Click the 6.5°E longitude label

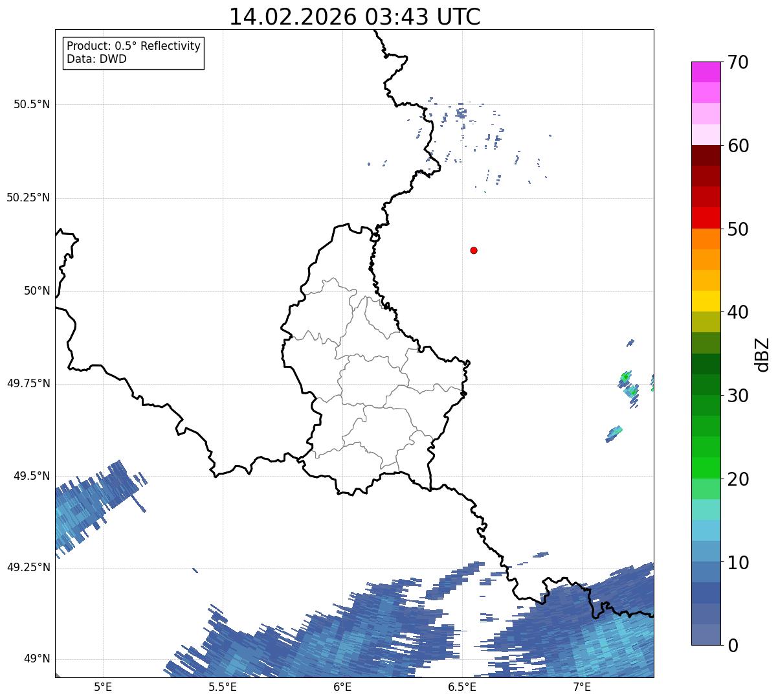pos(462,687)
